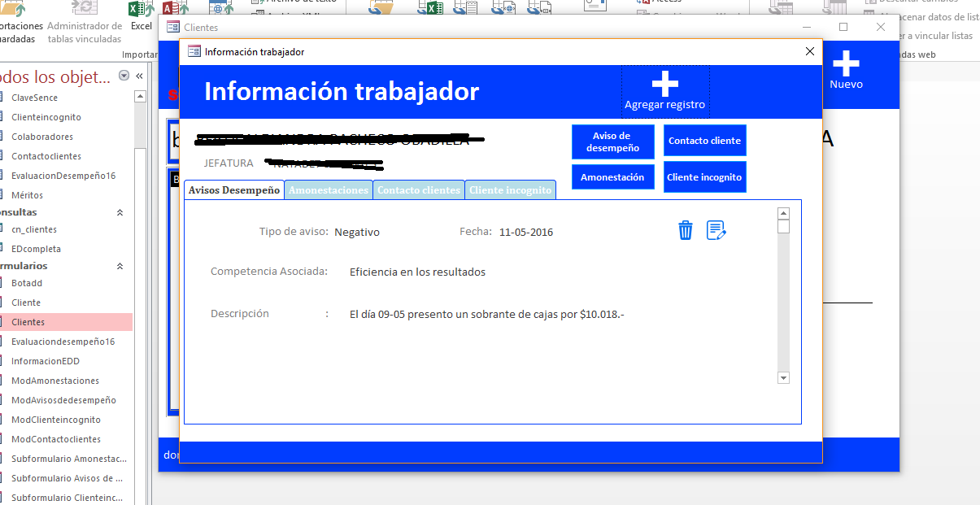Image resolution: width=980 pixels, height=505 pixels.
Task: Click the Aviso de desempeño blue button
Action: click(612, 141)
